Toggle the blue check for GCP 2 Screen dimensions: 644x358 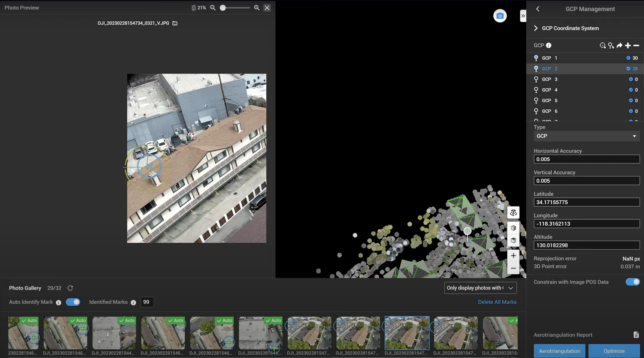628,69
